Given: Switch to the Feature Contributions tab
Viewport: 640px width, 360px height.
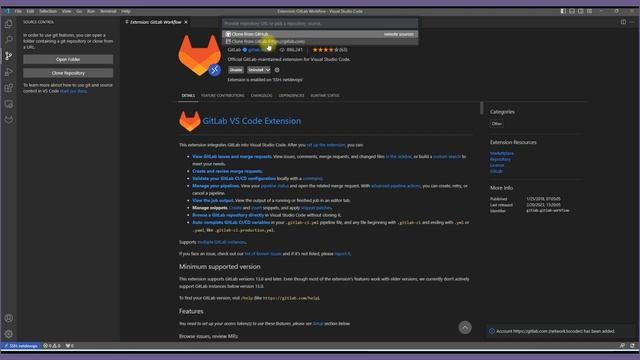Looking at the screenshot, I should (x=223, y=96).
